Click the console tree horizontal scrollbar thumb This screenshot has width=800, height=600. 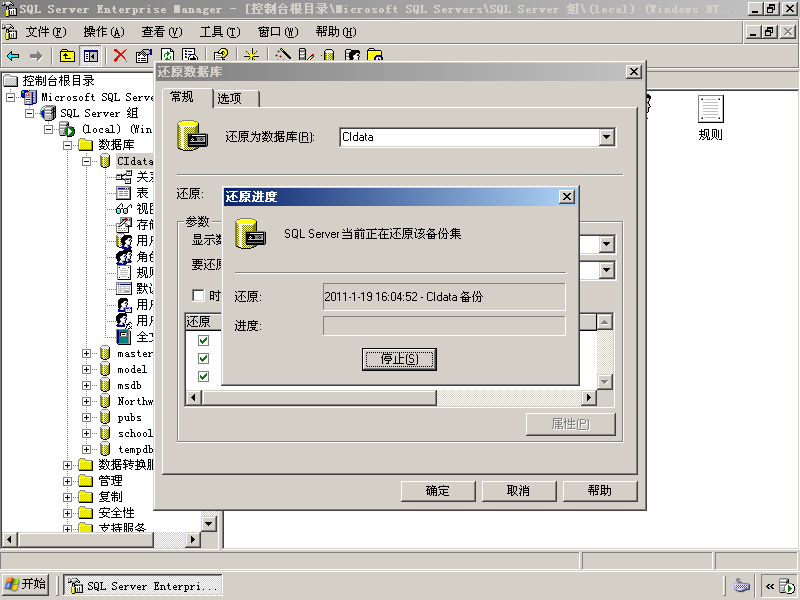tap(86, 539)
